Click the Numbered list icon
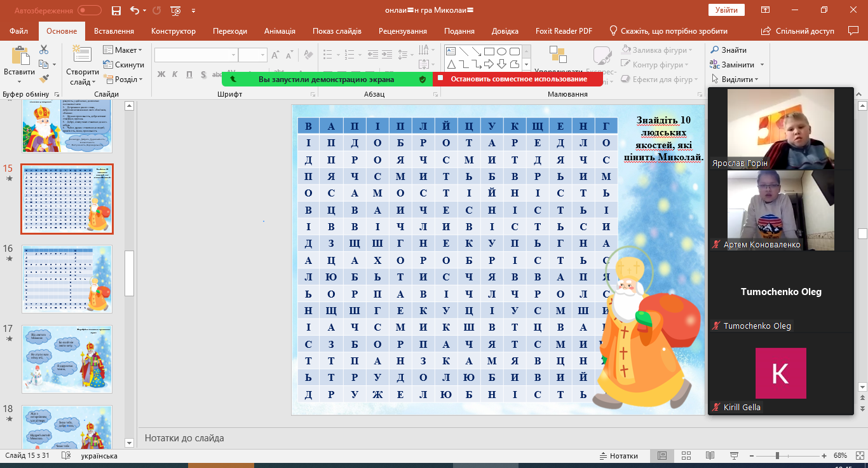The width and height of the screenshot is (868, 468). (349, 55)
